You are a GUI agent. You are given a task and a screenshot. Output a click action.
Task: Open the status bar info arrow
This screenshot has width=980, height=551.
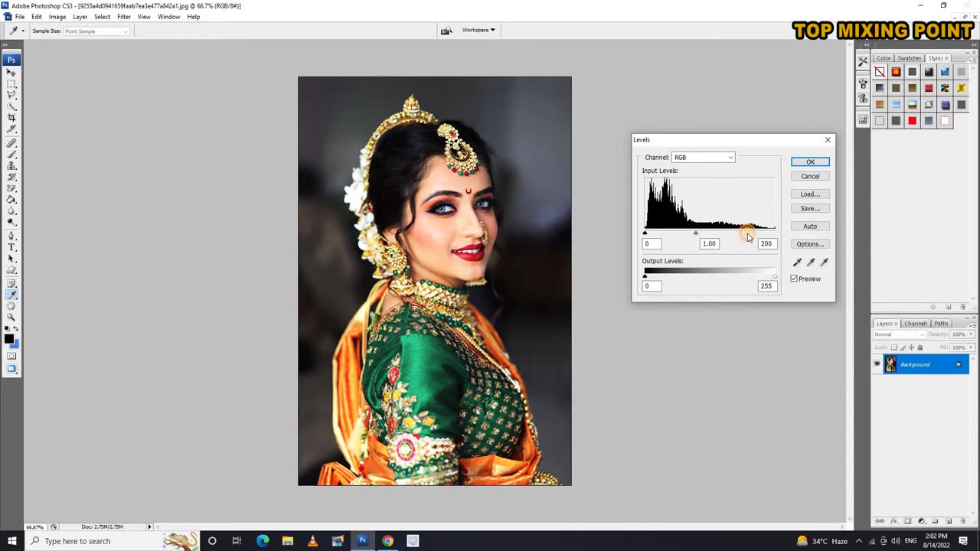(x=149, y=527)
